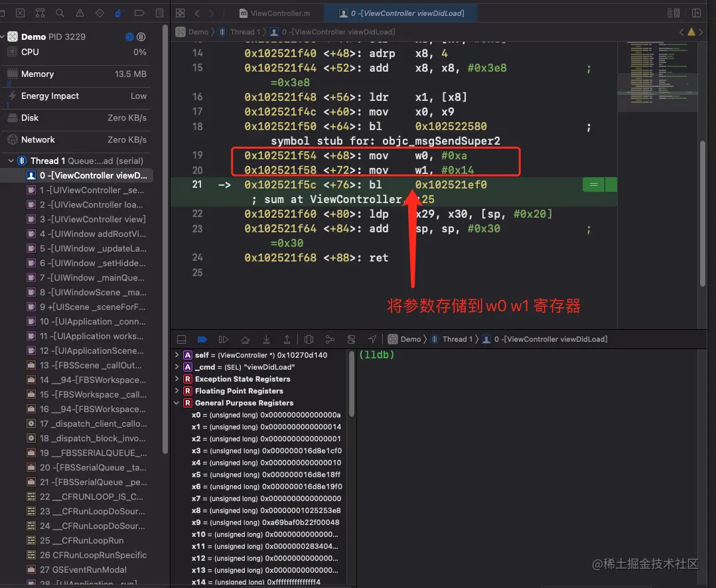Open debug view hierarchy icon

point(309,339)
